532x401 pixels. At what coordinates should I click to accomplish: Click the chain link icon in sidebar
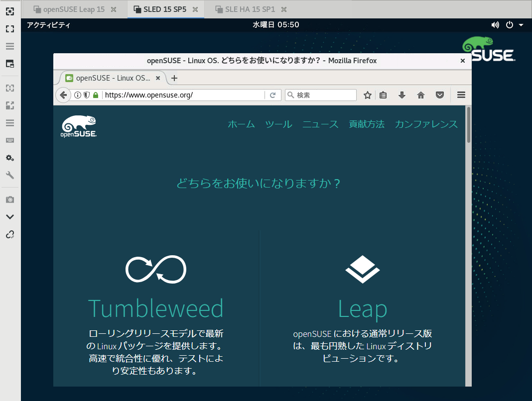[10, 234]
